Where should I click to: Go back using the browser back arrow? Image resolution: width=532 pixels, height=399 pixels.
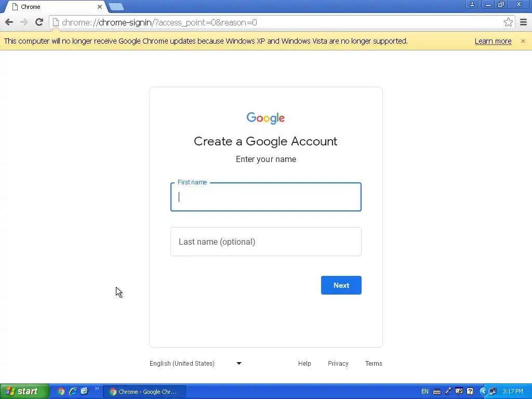click(9, 22)
